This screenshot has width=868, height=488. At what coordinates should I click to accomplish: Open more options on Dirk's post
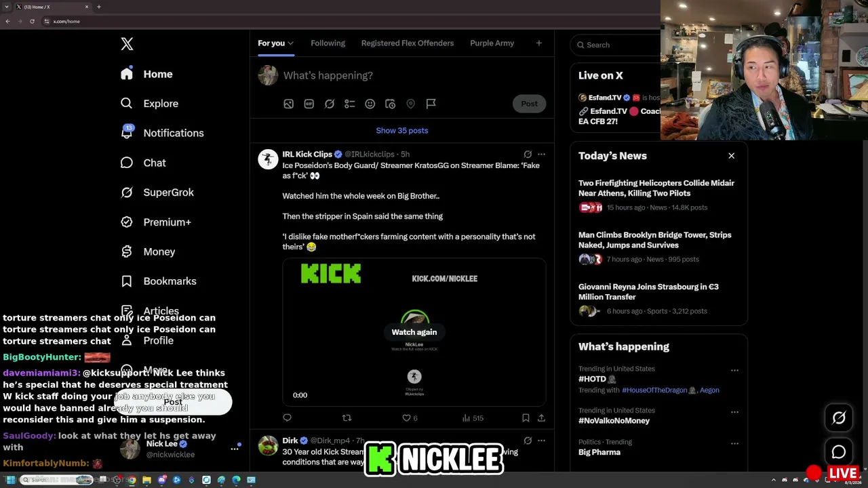point(541,441)
